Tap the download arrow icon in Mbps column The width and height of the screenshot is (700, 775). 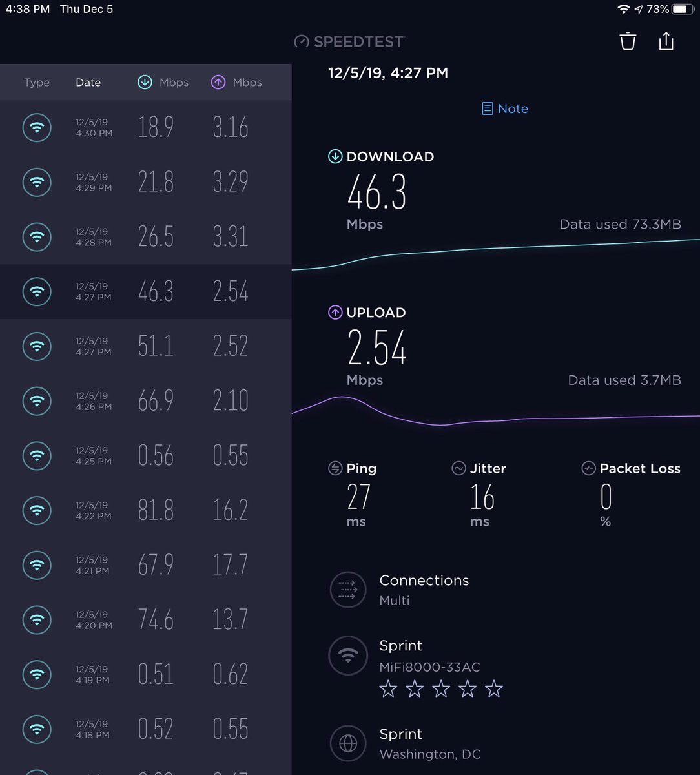tap(145, 82)
